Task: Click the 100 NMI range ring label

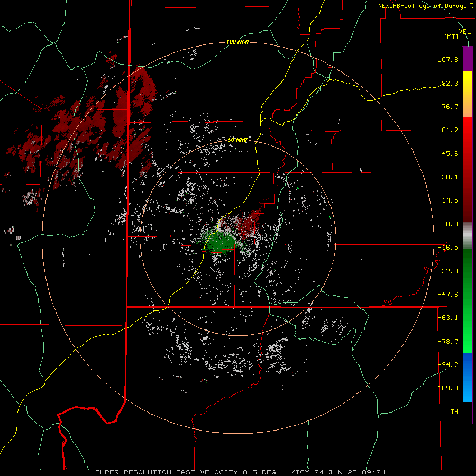Action: point(237,42)
